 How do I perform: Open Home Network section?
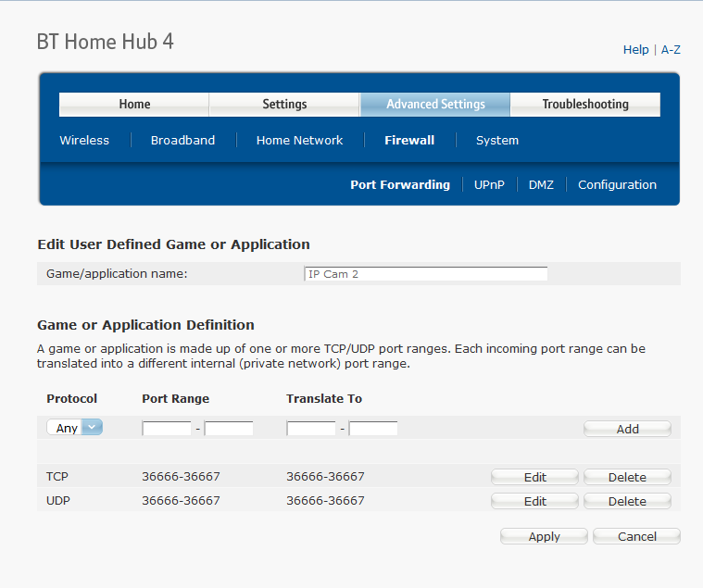pyautogui.click(x=299, y=140)
